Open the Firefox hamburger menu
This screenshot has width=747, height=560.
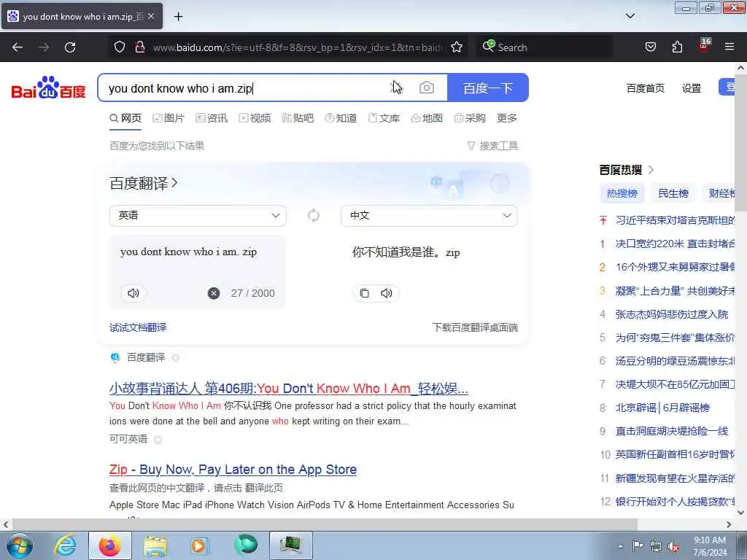(729, 47)
